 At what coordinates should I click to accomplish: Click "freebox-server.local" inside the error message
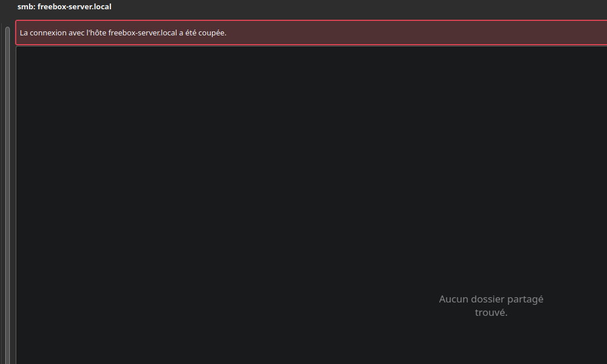[142, 33]
